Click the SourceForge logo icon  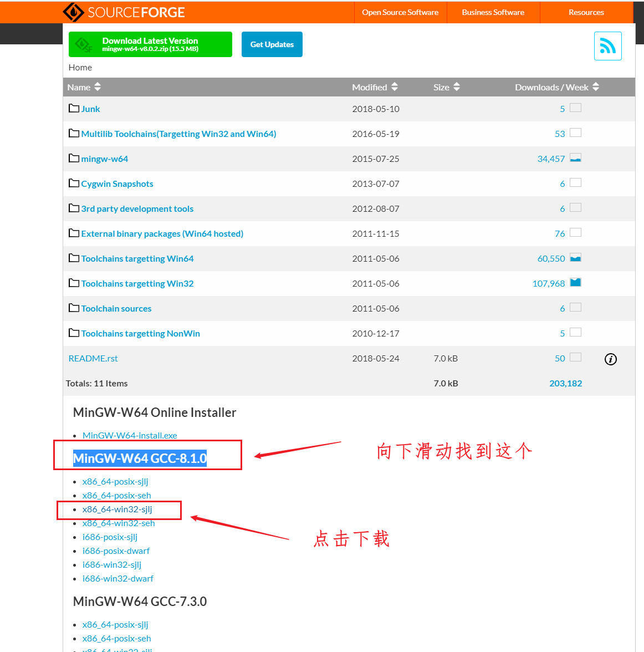tap(73, 12)
